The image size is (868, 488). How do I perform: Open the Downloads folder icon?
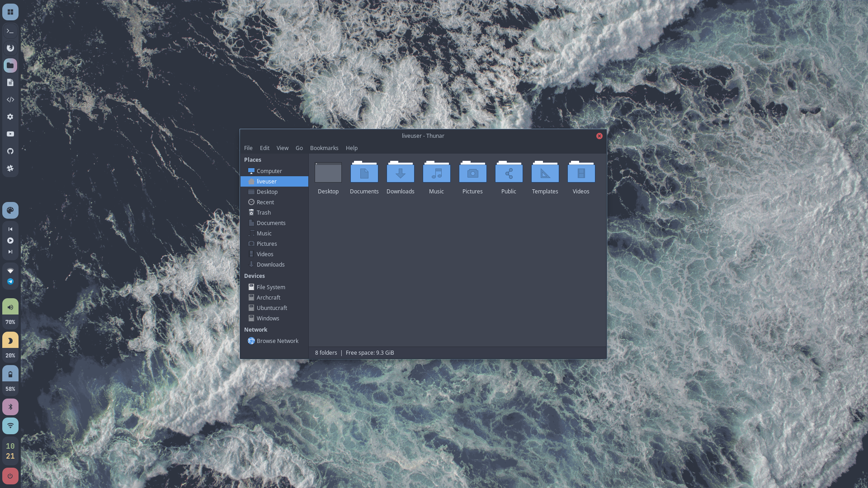[x=400, y=173]
